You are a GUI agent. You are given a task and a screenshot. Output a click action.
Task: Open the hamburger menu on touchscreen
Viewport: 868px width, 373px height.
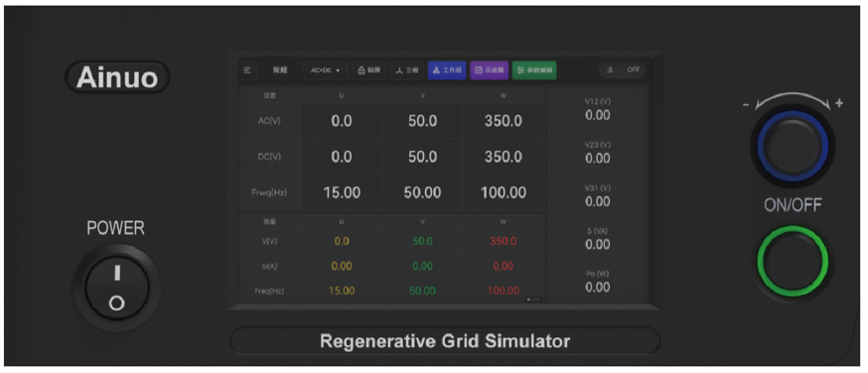tap(247, 70)
